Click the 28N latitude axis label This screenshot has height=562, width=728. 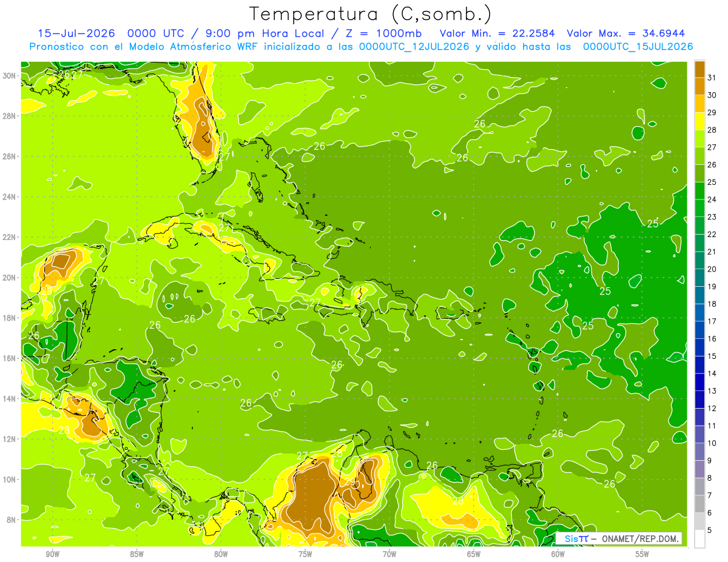[10, 116]
